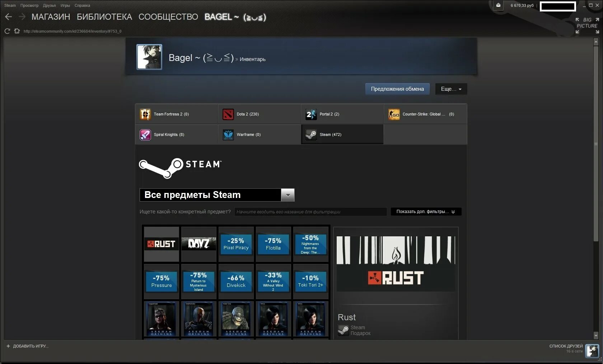Select the DayZ gift item

coord(199,244)
